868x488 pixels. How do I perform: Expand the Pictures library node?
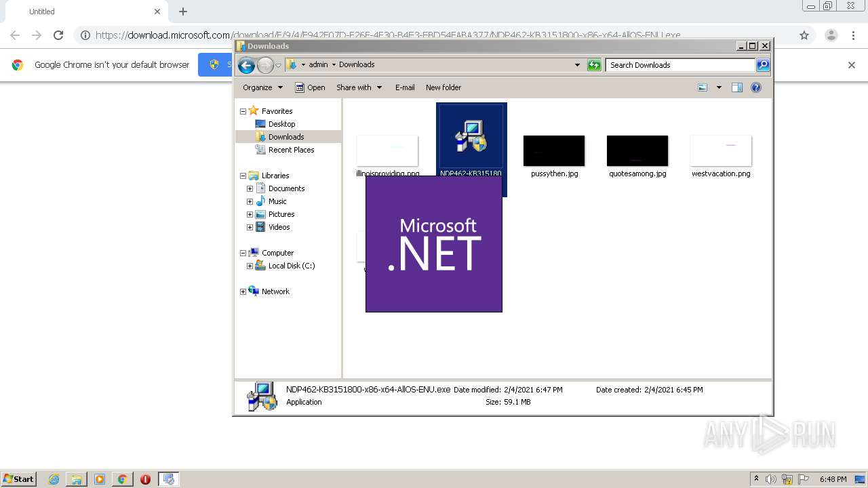(x=250, y=214)
